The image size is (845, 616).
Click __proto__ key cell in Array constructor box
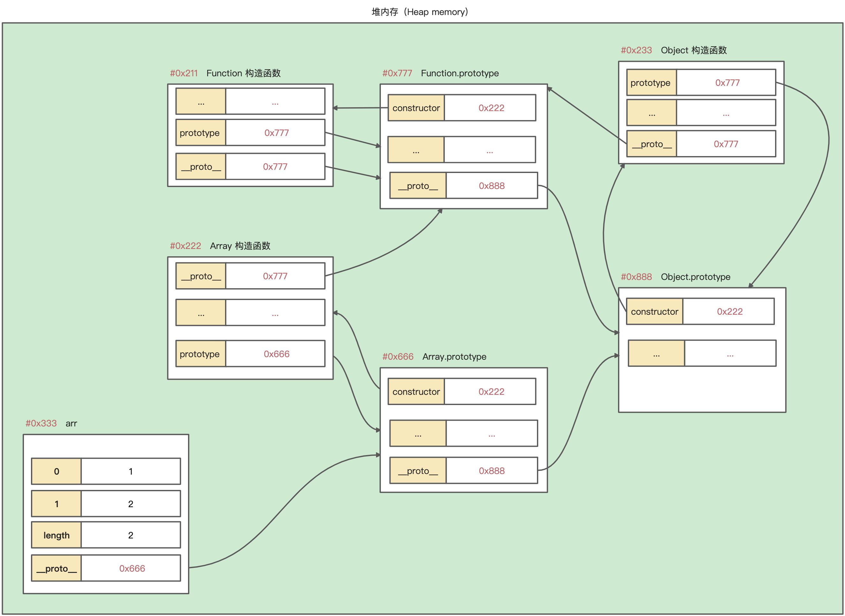coord(200,276)
